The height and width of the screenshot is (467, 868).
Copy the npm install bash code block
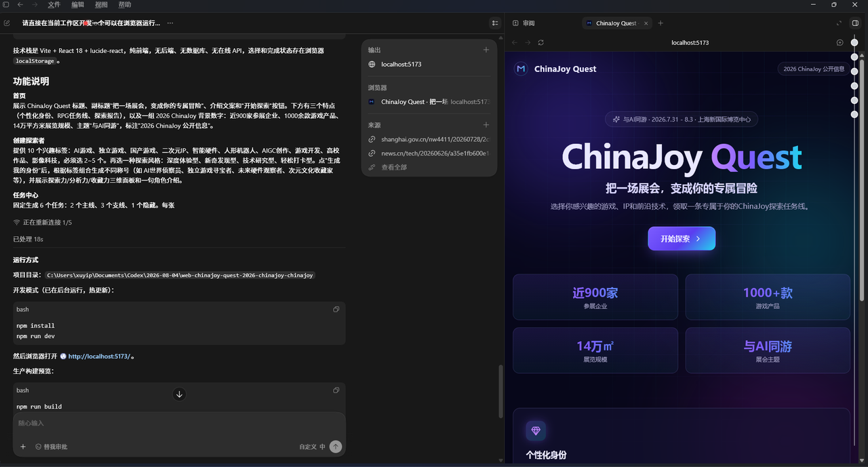click(x=336, y=310)
